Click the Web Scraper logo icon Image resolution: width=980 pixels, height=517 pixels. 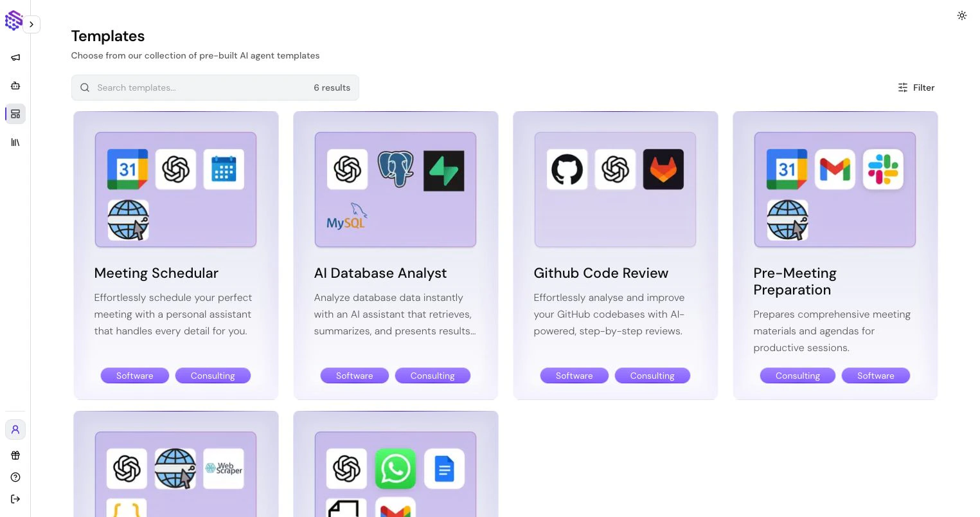point(224,469)
